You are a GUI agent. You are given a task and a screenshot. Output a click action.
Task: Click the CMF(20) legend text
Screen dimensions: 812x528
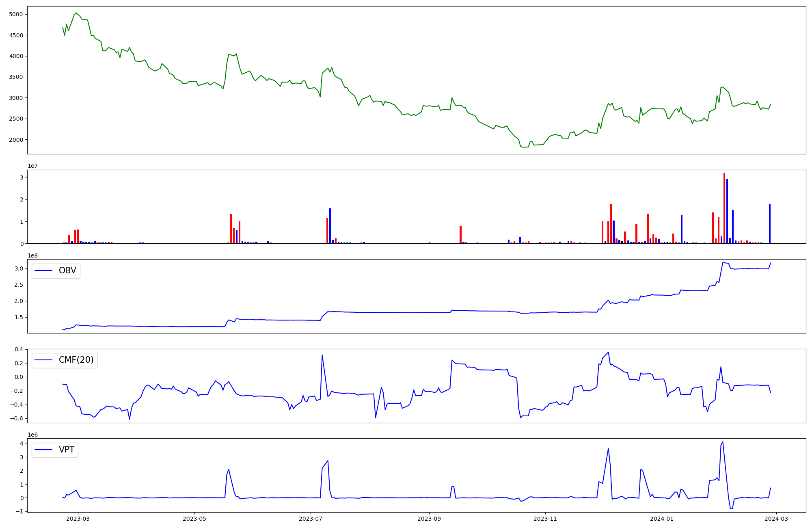(76, 360)
